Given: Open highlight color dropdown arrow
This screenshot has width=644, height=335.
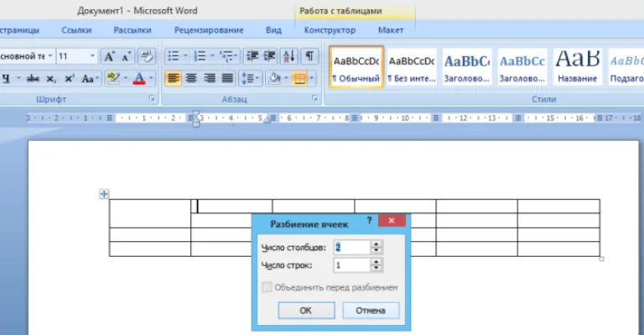Looking at the screenshot, I should click(x=125, y=78).
